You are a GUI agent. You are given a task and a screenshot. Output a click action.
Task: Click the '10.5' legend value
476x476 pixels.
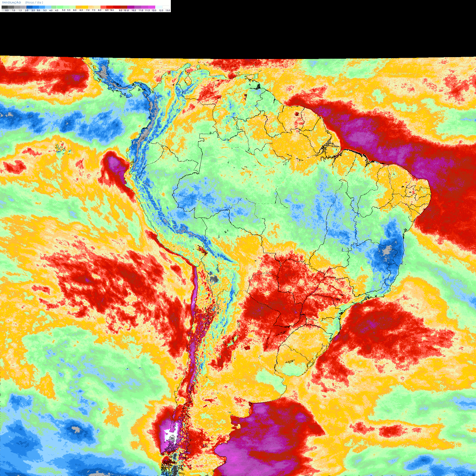point(134,10)
